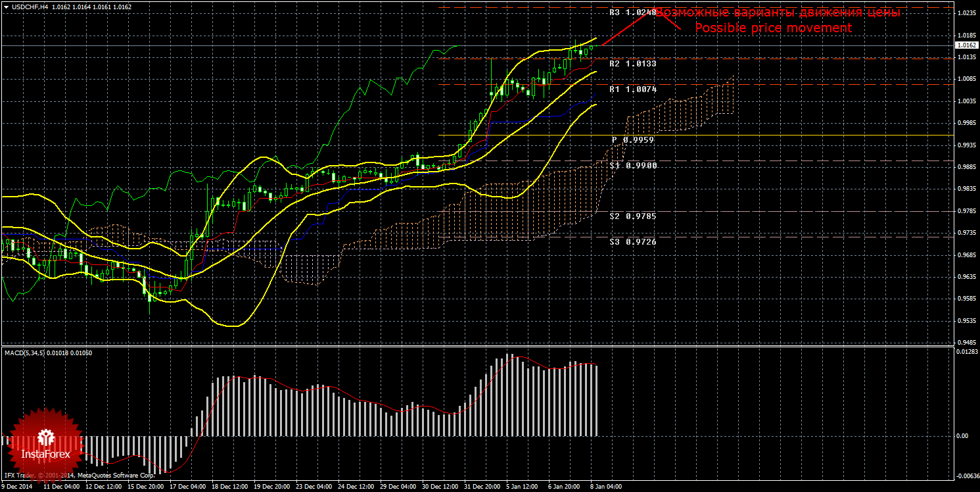Click the 'Possible price movement' annotation text
Viewport: 980px width, 492px height.
point(773,28)
